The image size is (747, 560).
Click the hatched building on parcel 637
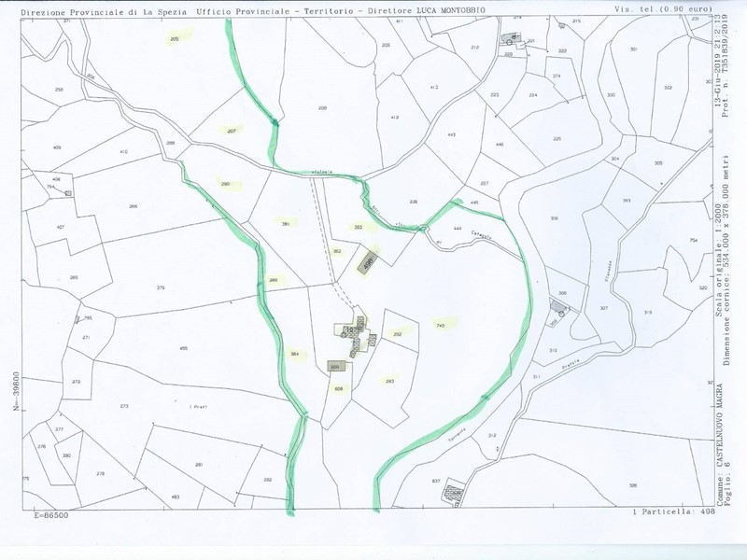(454, 492)
